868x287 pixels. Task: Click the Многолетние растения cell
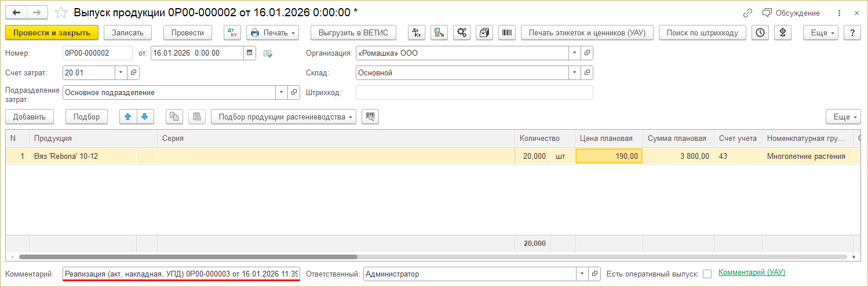tap(807, 156)
